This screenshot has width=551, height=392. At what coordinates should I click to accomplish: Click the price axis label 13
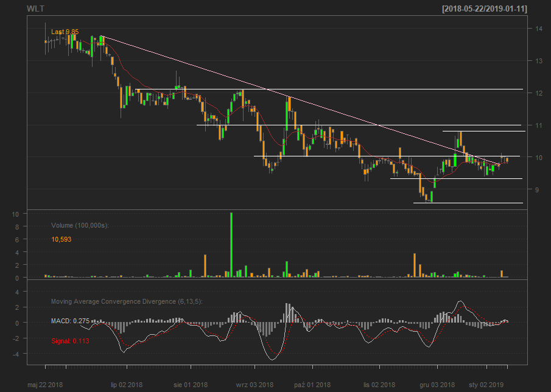click(x=539, y=61)
